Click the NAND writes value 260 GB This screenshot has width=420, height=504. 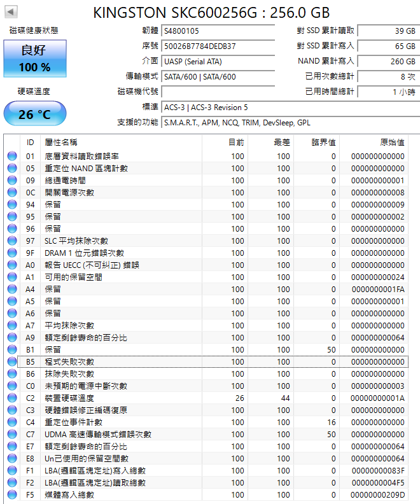pos(389,62)
